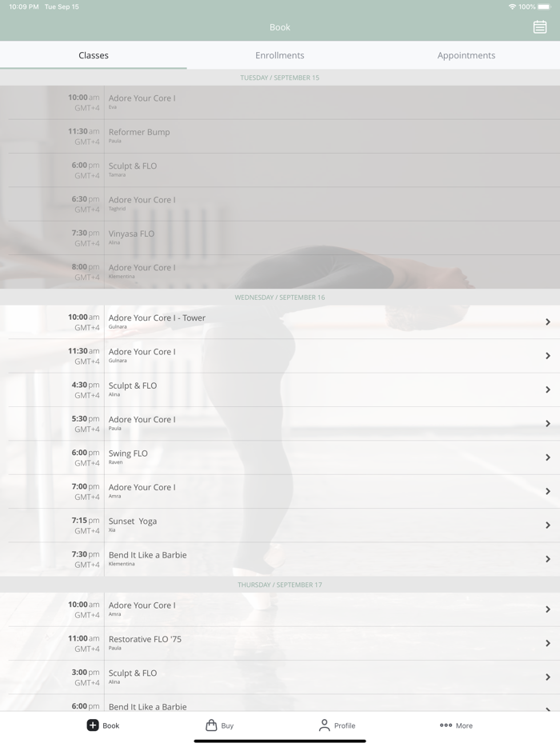Image resolution: width=560 pixels, height=747 pixels.
Task: Open chevron for Thursday 10:00 am Adore Your Core I
Action: (548, 609)
